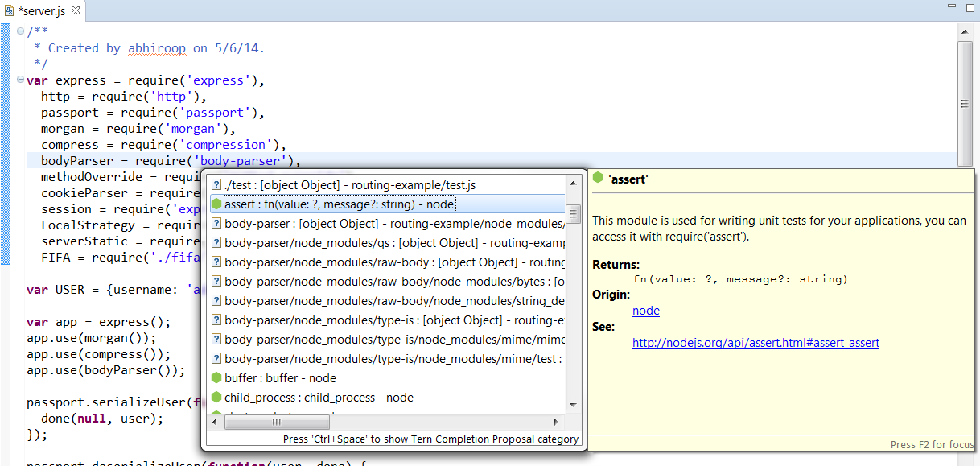
Task: Collapse the variable declarations fold region
Action: point(19,80)
